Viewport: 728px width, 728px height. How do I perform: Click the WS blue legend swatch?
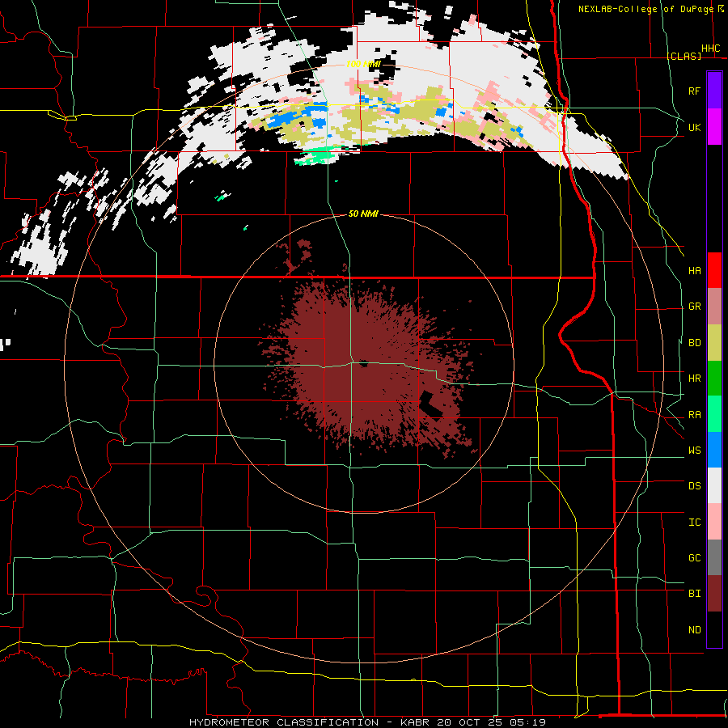point(714,450)
